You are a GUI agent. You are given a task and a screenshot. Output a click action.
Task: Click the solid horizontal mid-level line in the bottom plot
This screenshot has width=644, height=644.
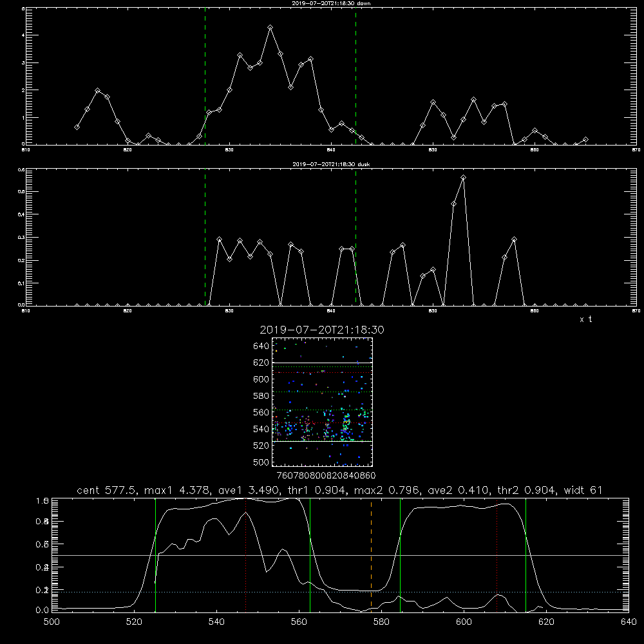pos(341,555)
